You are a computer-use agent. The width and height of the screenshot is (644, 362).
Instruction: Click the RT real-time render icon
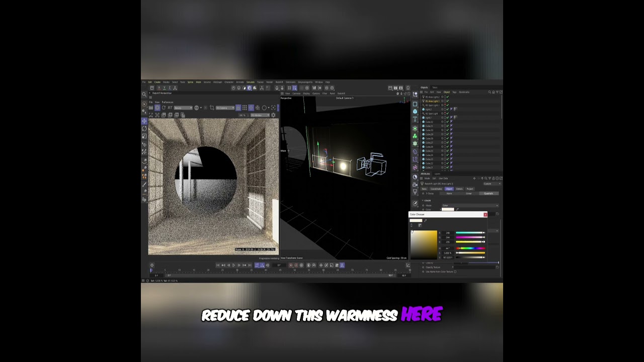pyautogui.click(x=170, y=108)
